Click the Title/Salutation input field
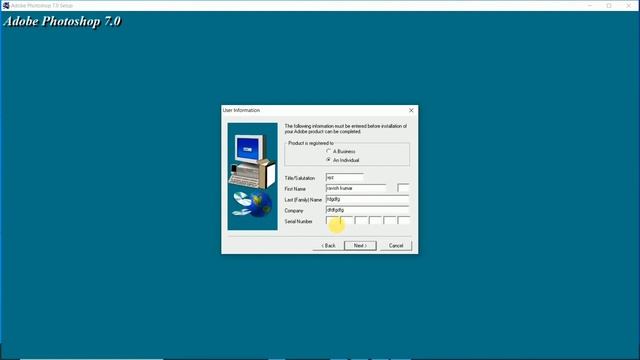640x360 pixels. [344, 178]
